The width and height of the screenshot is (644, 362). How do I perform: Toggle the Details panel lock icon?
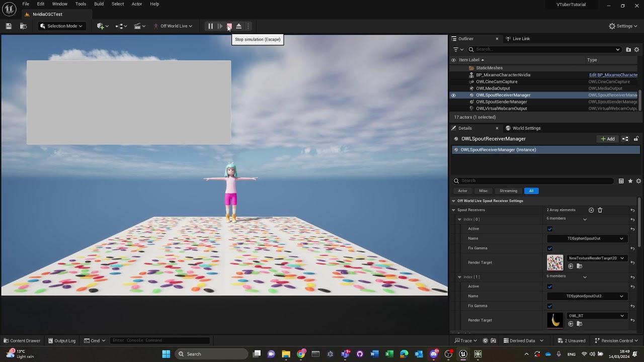coord(636,139)
